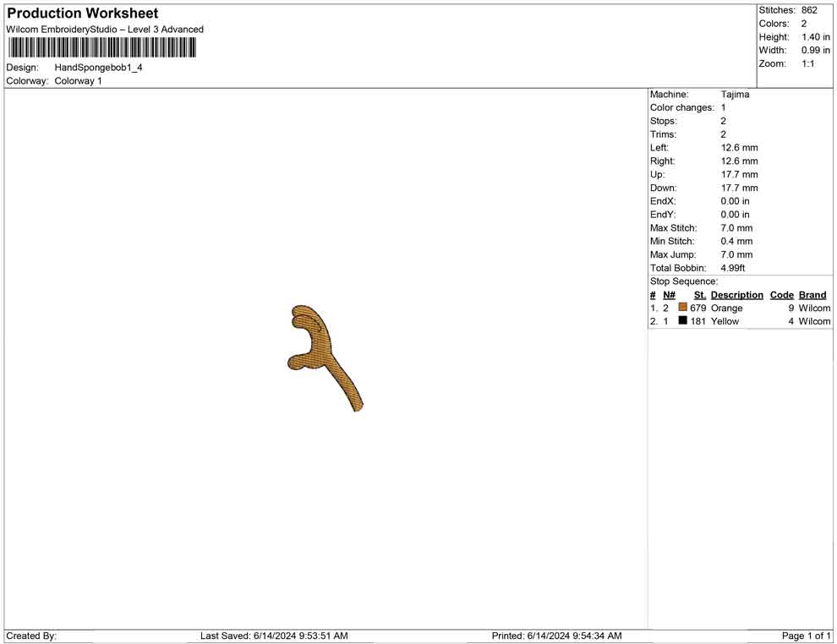This screenshot has width=837, height=644.
Task: Click the Stitches value '862'
Action: tap(809, 10)
